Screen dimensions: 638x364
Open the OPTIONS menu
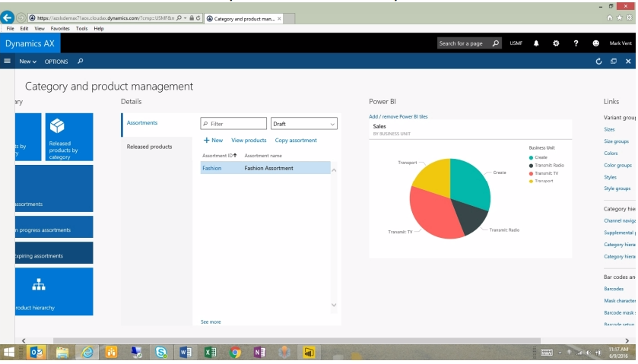coord(56,62)
